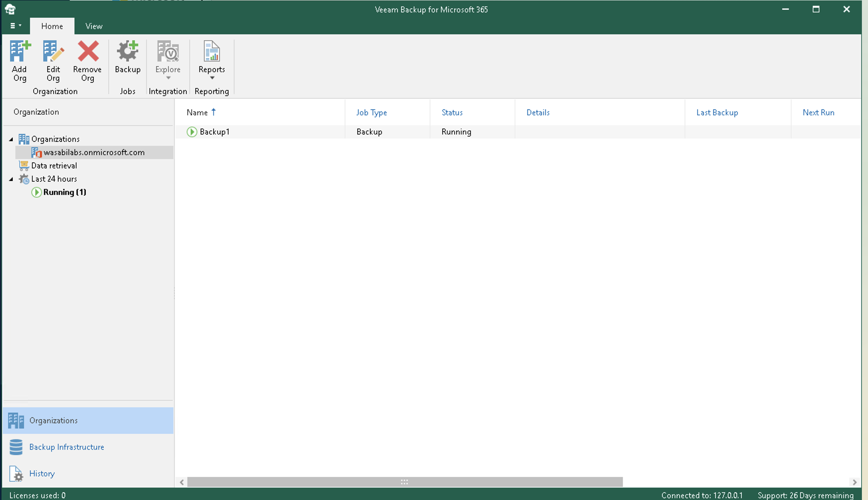Click the scroll right arrow
The image size is (868, 500).
(x=855, y=482)
